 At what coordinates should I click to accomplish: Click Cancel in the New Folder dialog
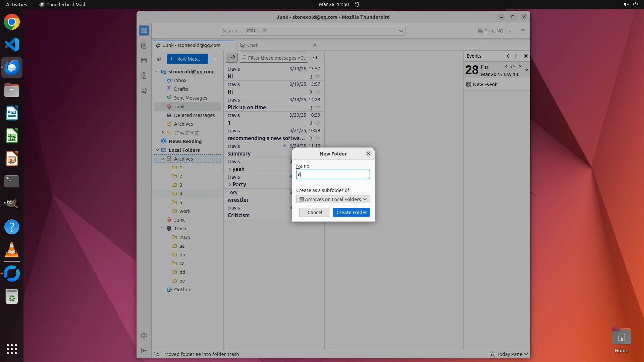tap(315, 213)
